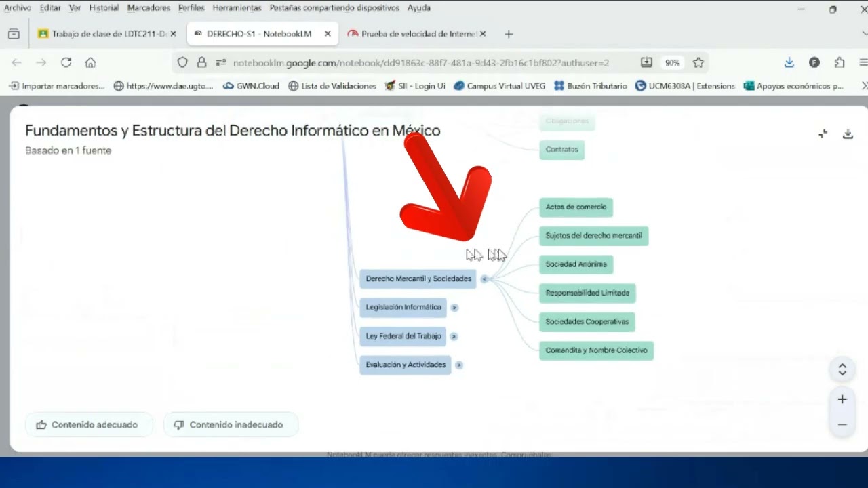Open the Marcadores menu
Viewport: 868px width, 488px height.
coord(149,8)
